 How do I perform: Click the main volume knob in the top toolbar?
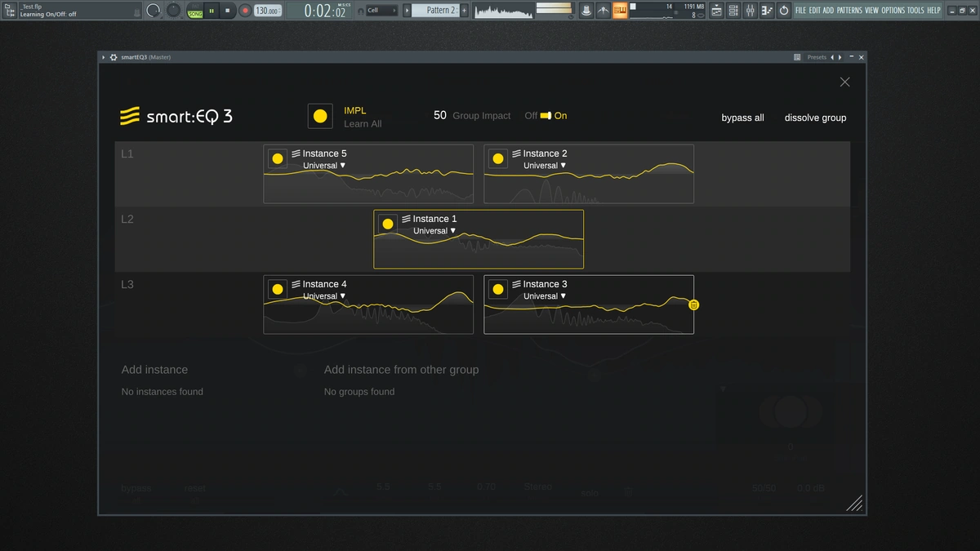tap(154, 11)
